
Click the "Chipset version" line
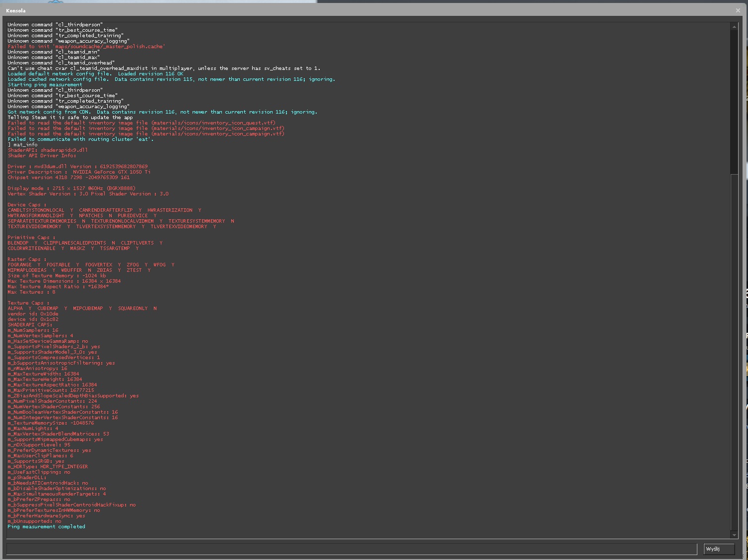click(x=68, y=178)
